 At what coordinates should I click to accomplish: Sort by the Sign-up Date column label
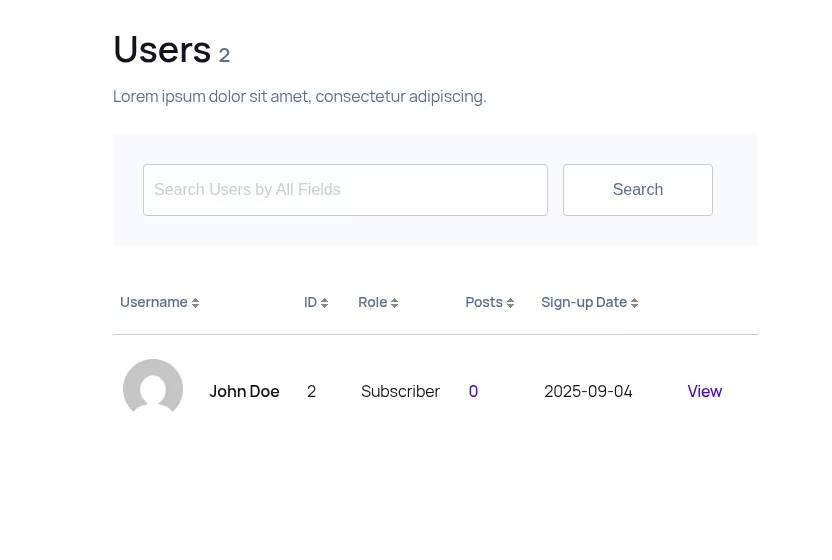pyautogui.click(x=584, y=302)
